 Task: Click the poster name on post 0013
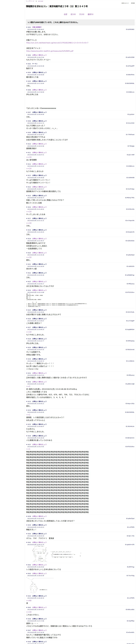(x=39, y=175)
